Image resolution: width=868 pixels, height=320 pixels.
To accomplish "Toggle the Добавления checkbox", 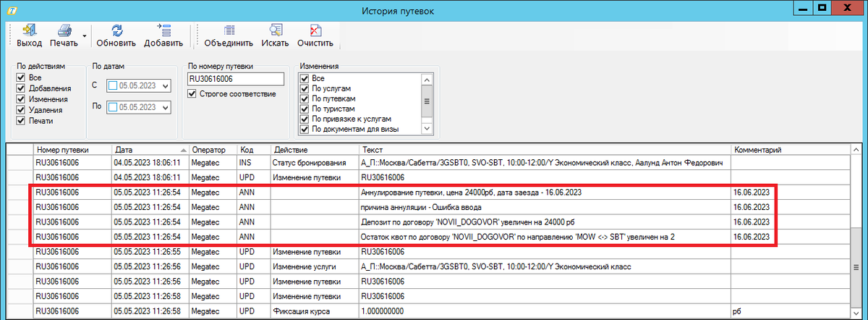I will click(x=20, y=88).
